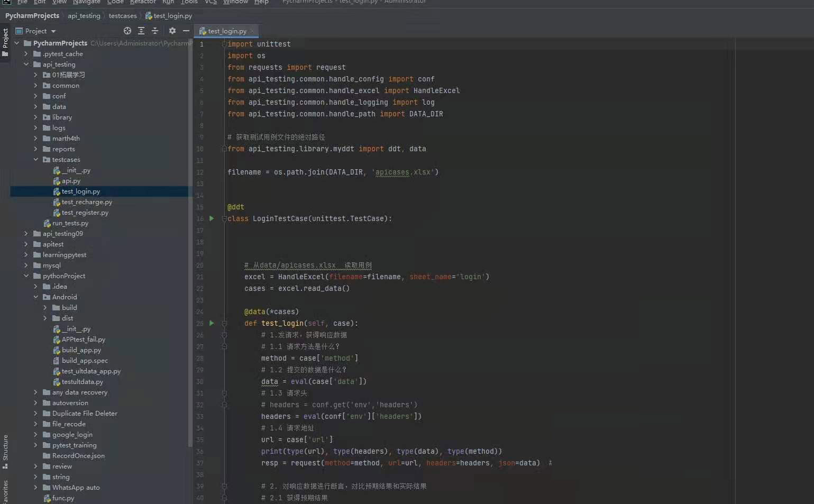
Task: Expand the common folder
Action: coord(35,85)
